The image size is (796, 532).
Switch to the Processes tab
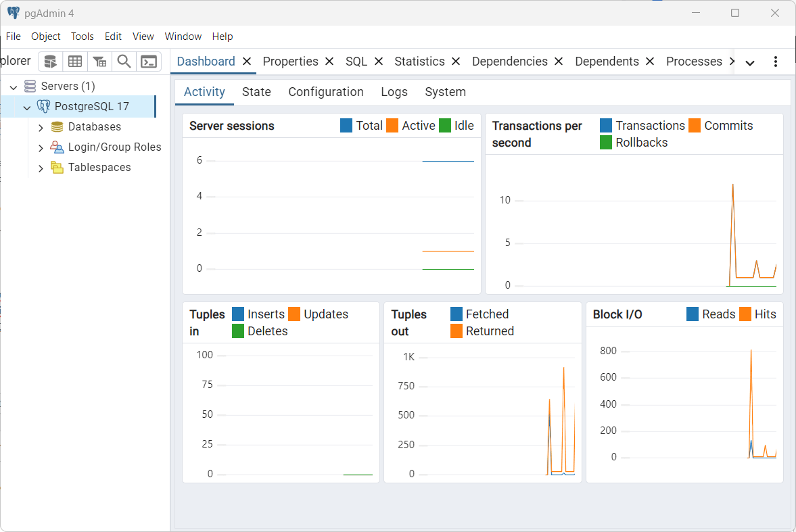694,62
